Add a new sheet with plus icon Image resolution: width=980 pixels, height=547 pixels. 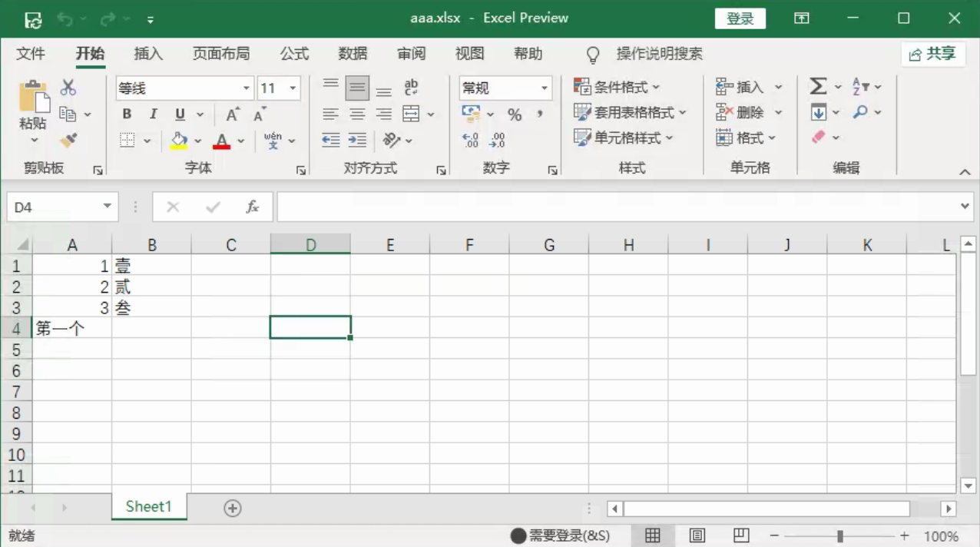point(233,508)
